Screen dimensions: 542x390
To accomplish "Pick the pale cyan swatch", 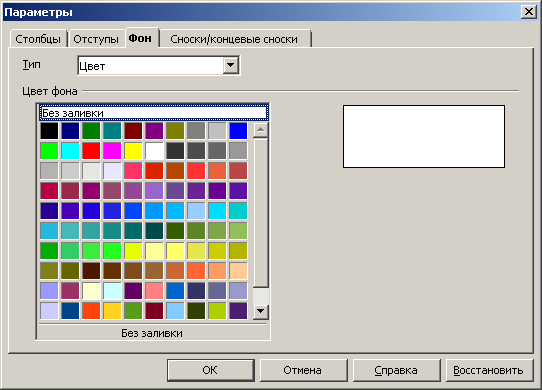I will [112, 291].
